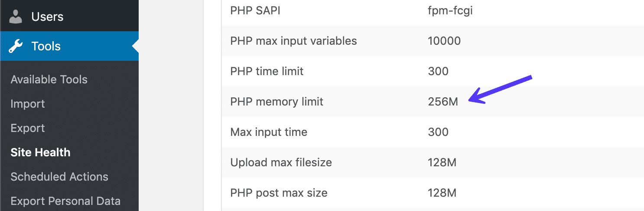Click the PHP post max size label
Screen dimensions: 644x211
pyautogui.click(x=279, y=192)
